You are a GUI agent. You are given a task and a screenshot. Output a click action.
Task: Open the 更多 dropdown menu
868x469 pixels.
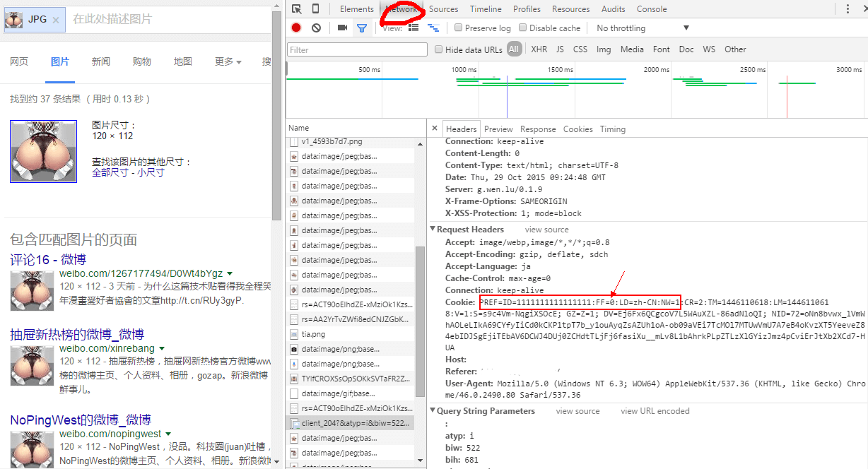[x=228, y=62]
